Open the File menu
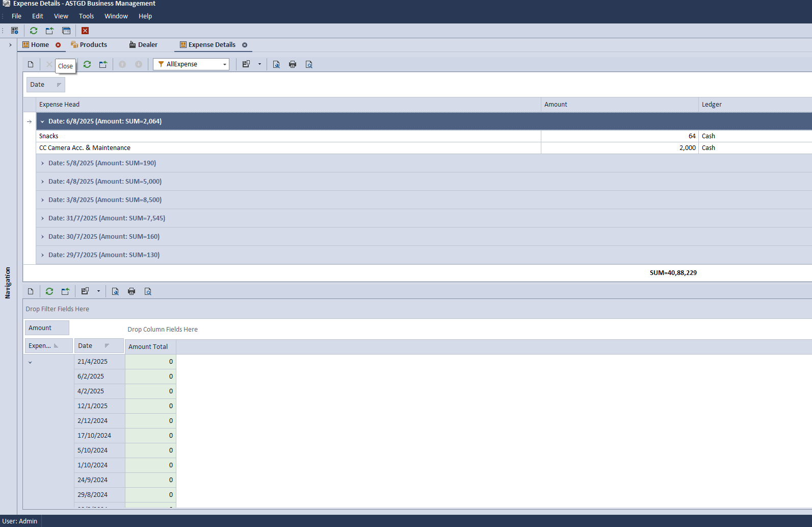Viewport: 812px width, 527px height. 16,16
